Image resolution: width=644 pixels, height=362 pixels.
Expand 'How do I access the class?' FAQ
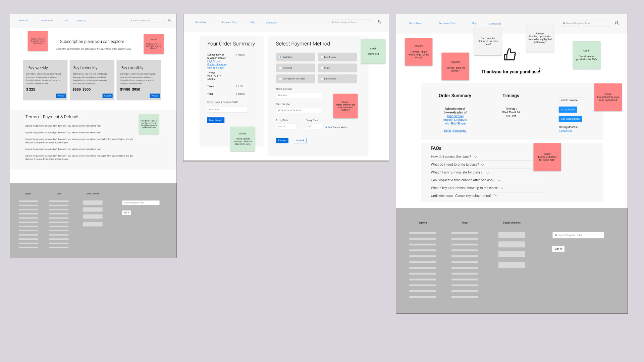pyautogui.click(x=475, y=157)
